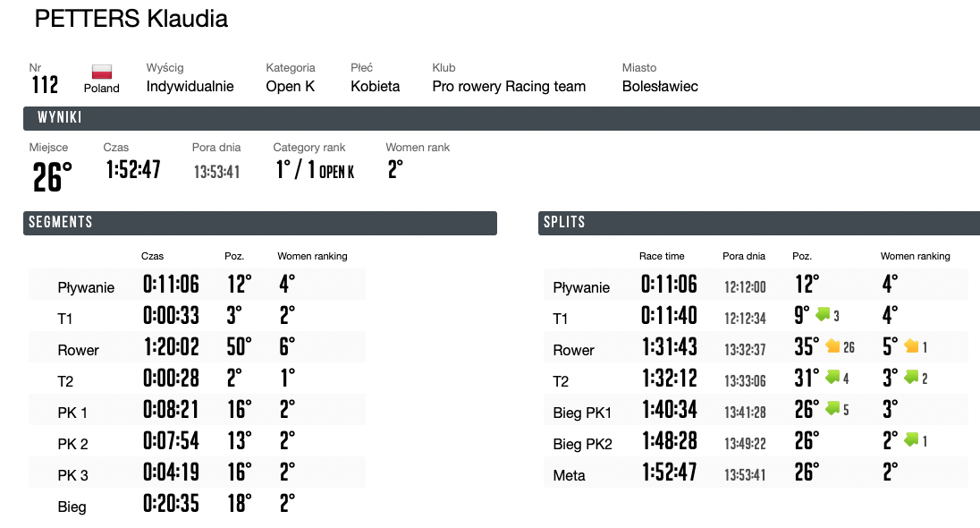
Task: Click orange arrow in Rower women ranking
Action: coord(911,345)
